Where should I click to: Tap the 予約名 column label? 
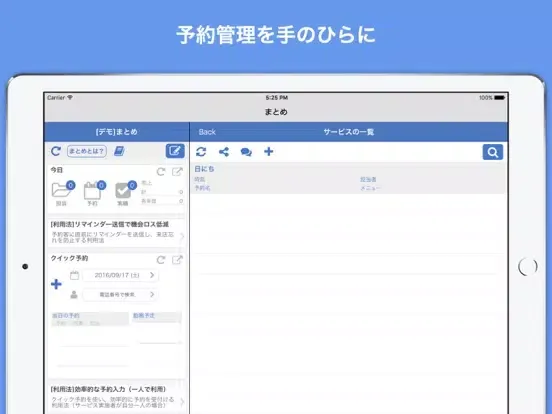202,188
